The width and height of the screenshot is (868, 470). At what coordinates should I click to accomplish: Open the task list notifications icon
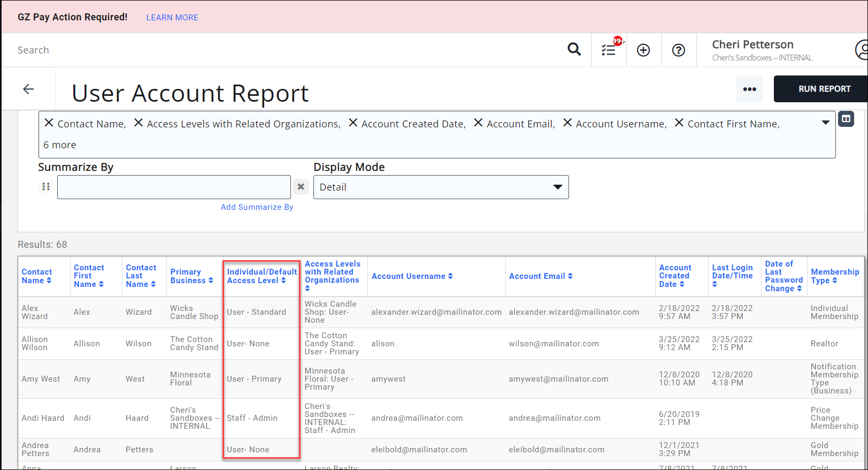pyautogui.click(x=609, y=50)
